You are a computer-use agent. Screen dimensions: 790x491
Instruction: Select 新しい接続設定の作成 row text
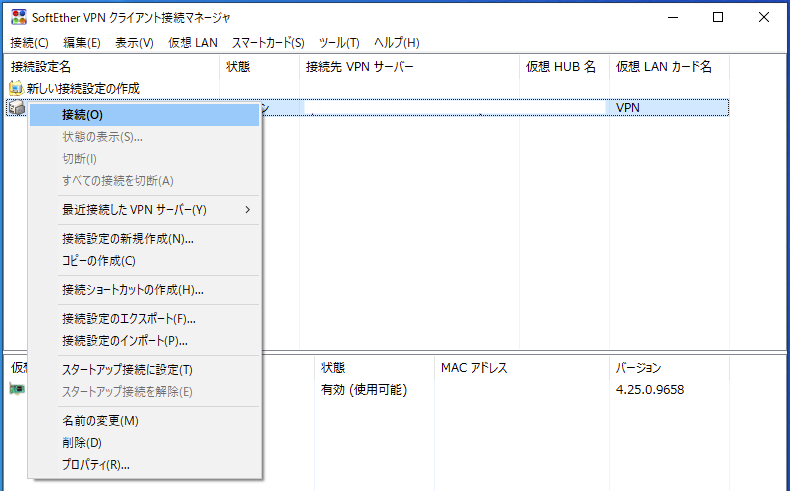tap(83, 89)
